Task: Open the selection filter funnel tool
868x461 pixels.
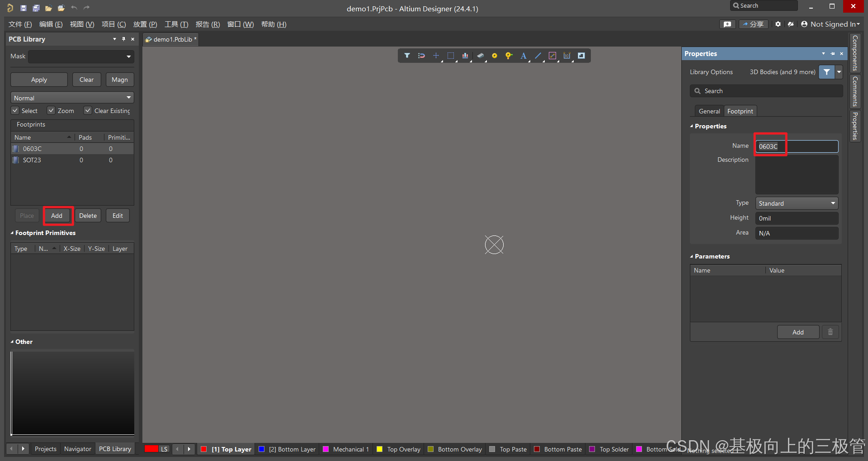Action: [407, 56]
